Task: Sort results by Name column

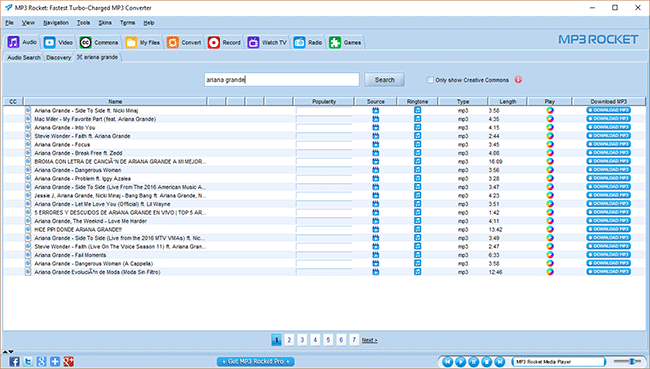Action: tap(115, 101)
